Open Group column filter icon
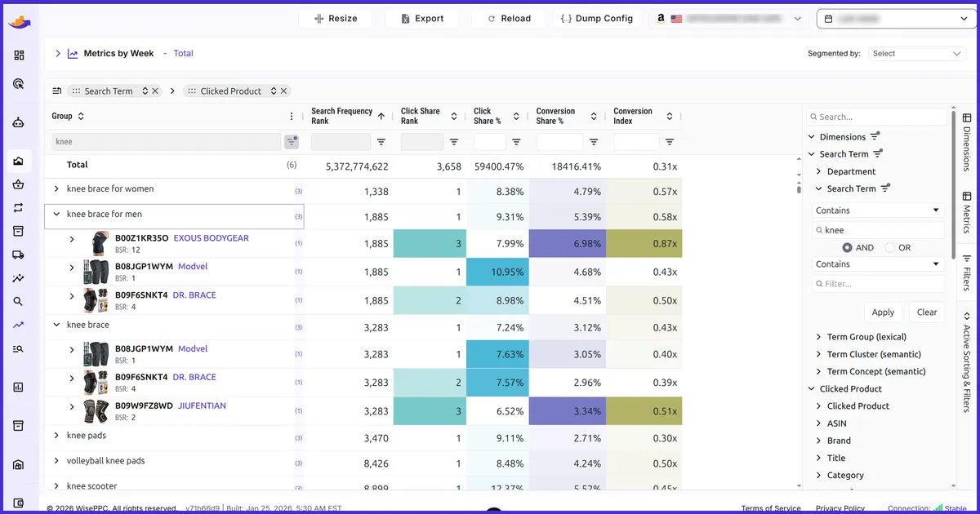Viewport: 980px width, 514px height. (292, 142)
